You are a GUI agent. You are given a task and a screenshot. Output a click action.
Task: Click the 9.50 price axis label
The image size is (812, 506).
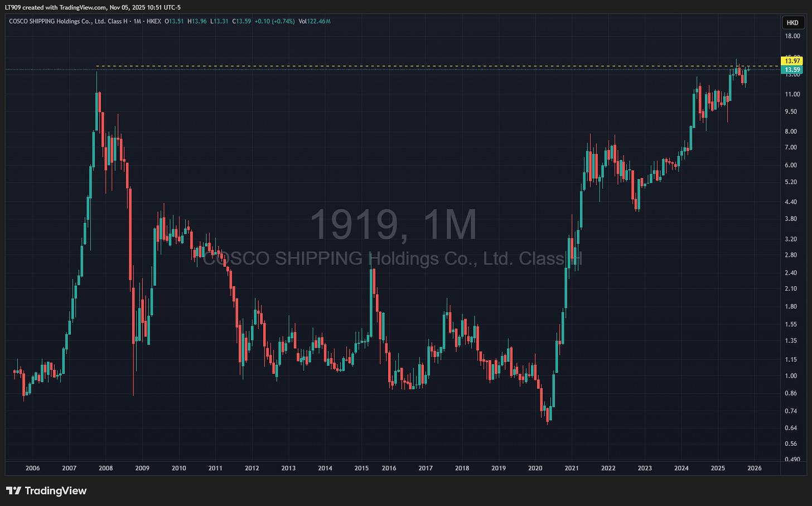point(791,112)
